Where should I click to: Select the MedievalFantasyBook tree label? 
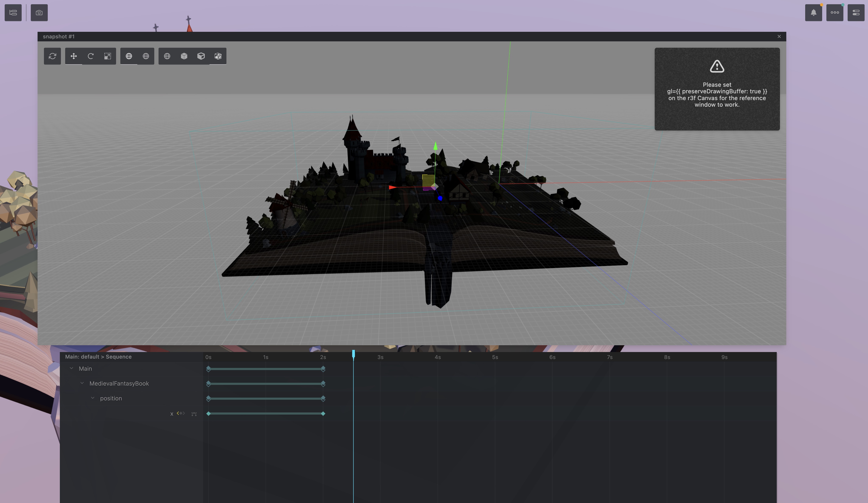(119, 384)
